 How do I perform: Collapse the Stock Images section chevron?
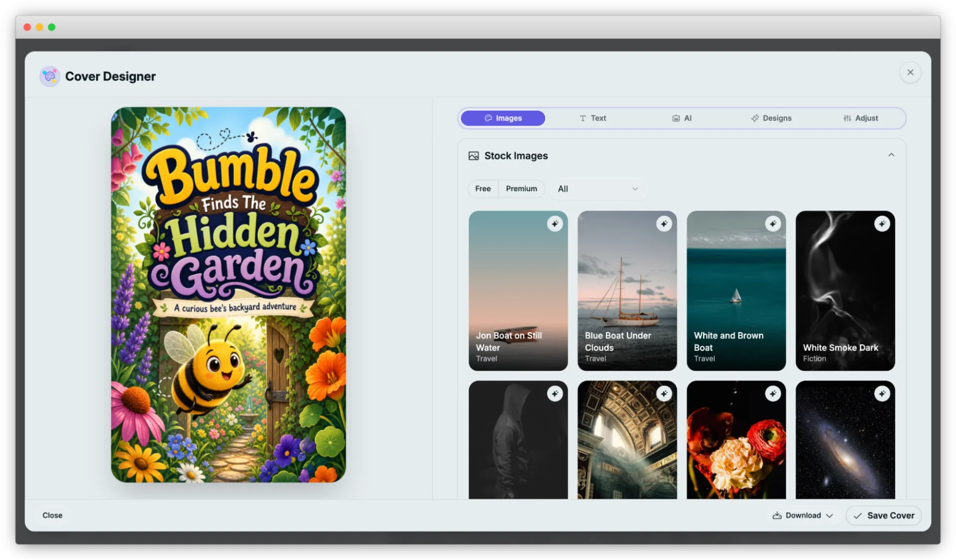[891, 155]
